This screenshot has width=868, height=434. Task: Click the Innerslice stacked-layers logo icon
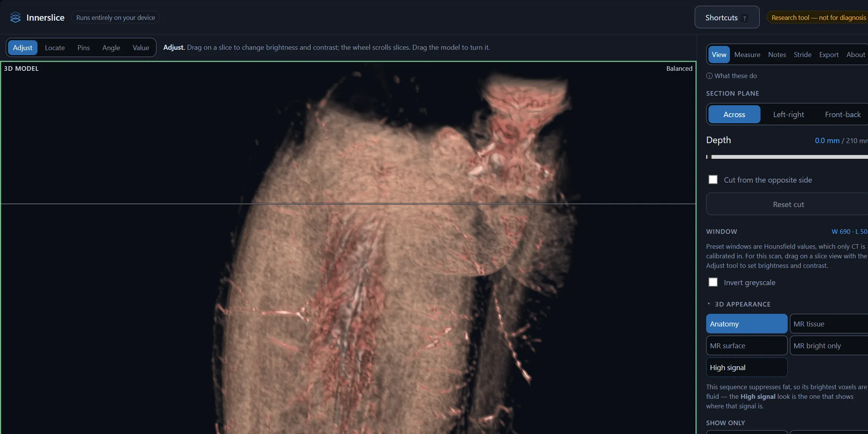pos(15,17)
